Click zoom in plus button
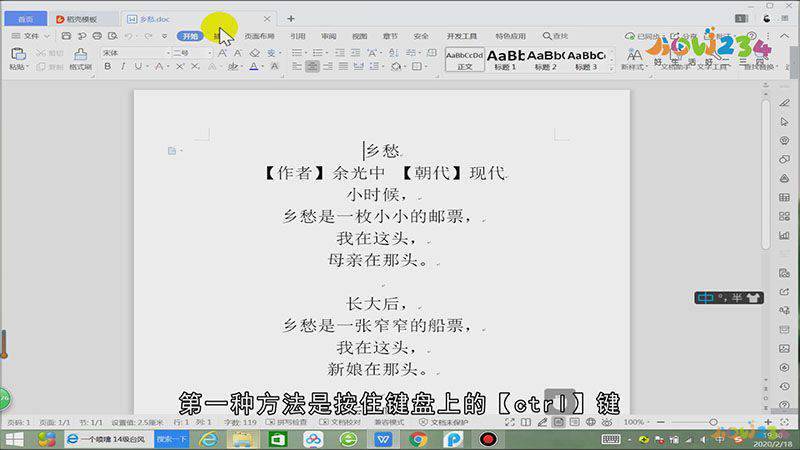This screenshot has width=800, height=450. (x=768, y=422)
